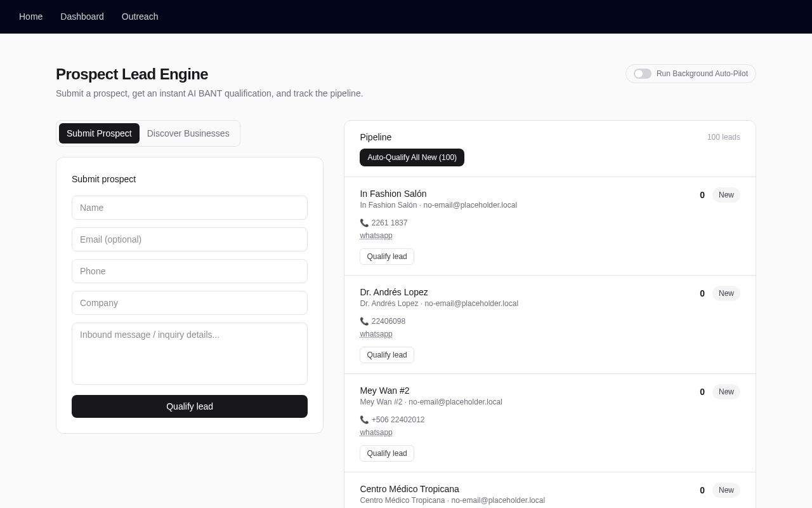Switch to Discover Businesses tab
Screen dimensions: 812x508
(188, 133)
